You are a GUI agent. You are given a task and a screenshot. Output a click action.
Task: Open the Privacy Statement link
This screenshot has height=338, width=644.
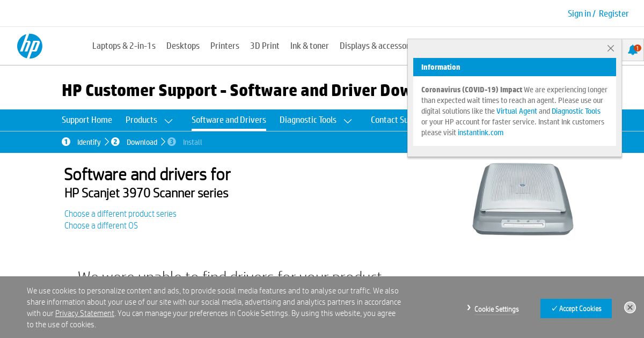pyautogui.click(x=85, y=313)
